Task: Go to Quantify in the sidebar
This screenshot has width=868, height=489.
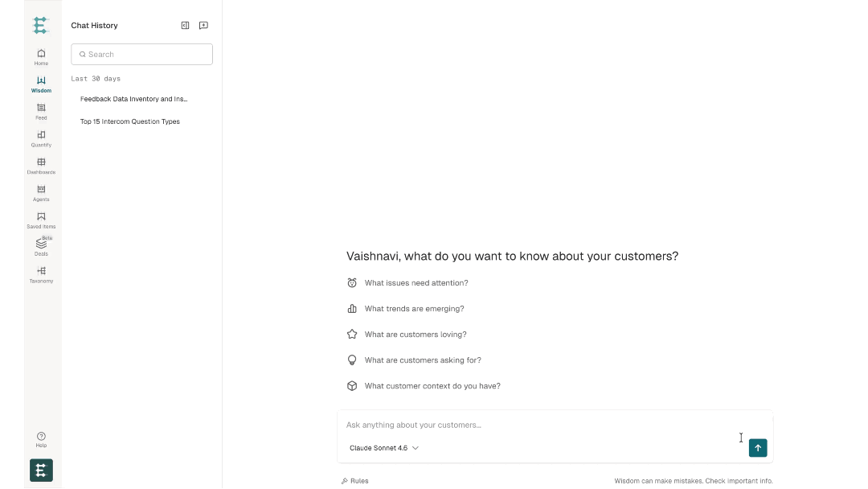Action: (41, 138)
